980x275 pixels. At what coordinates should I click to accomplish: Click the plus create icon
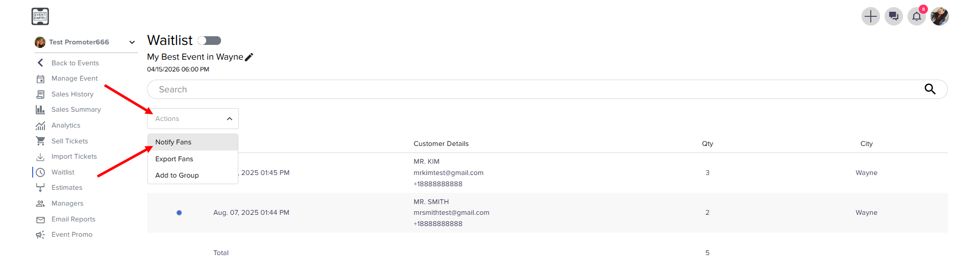(x=870, y=16)
